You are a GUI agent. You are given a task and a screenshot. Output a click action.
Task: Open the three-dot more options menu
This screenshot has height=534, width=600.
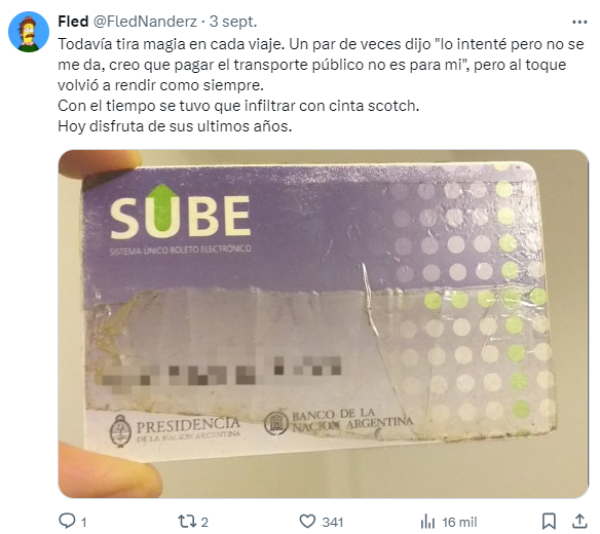(579, 22)
